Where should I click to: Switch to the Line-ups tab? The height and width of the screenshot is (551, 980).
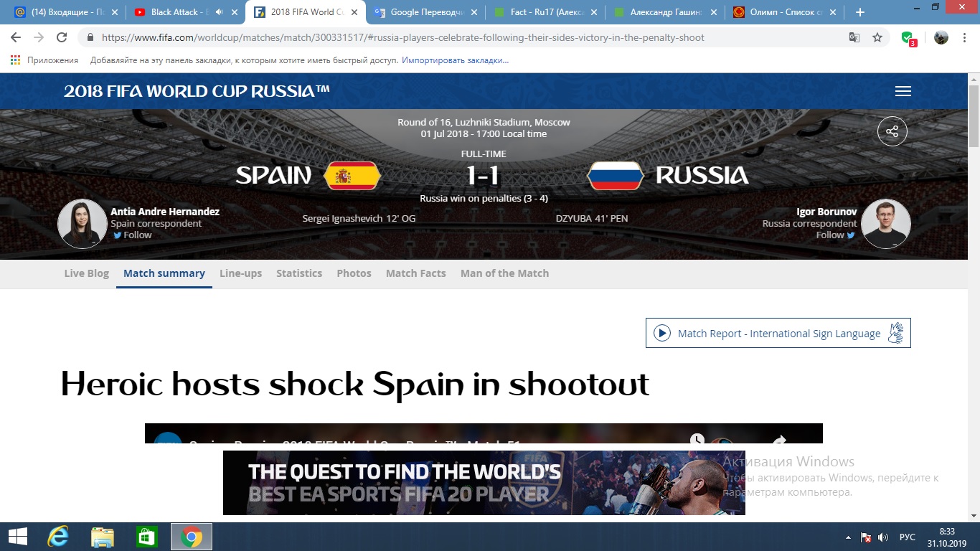point(240,273)
